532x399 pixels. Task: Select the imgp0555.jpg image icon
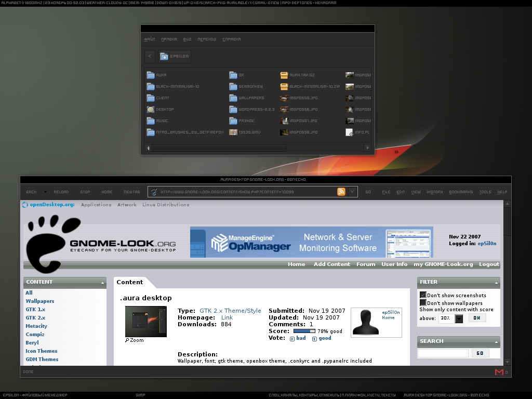[x=284, y=98]
